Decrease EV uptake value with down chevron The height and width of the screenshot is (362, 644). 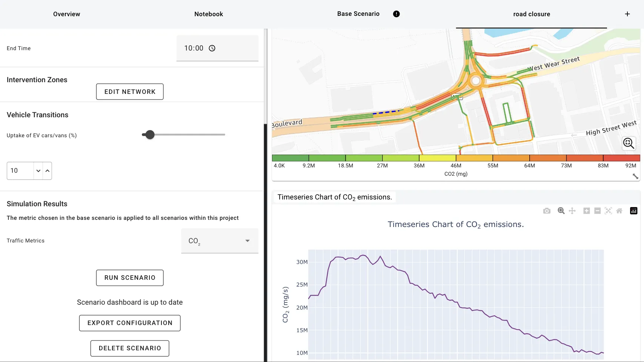pos(38,171)
